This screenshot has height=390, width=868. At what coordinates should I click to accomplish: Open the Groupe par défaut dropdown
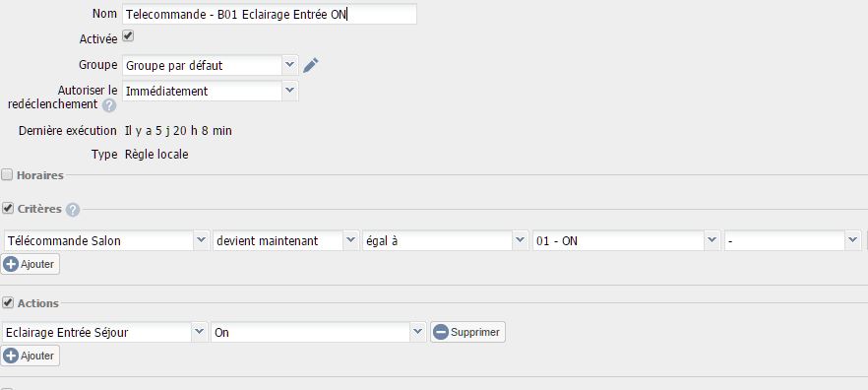[211, 65]
